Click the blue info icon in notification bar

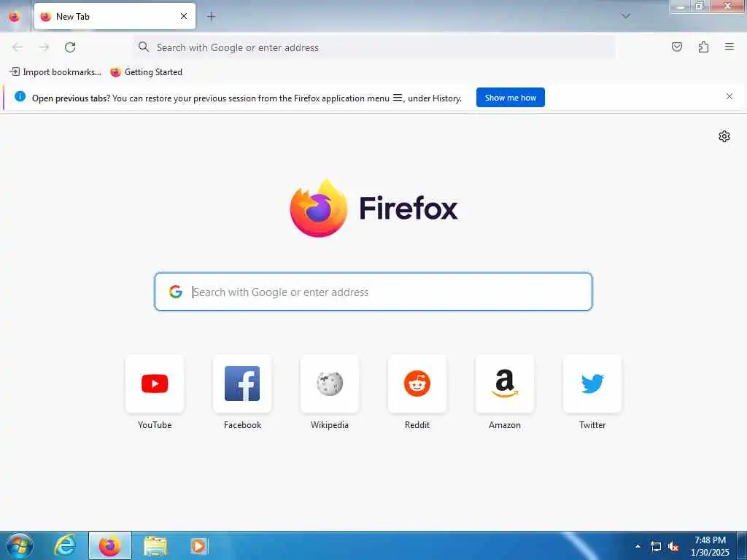point(20,97)
